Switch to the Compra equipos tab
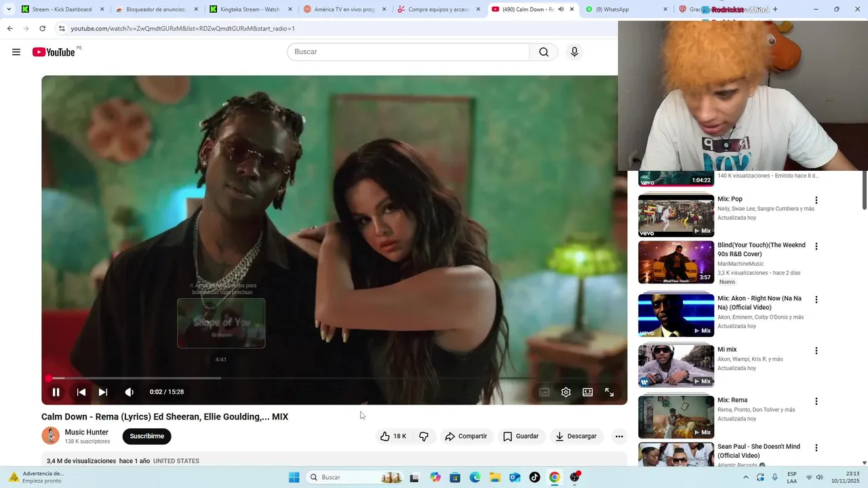Image resolution: width=868 pixels, height=488 pixels. click(x=437, y=9)
